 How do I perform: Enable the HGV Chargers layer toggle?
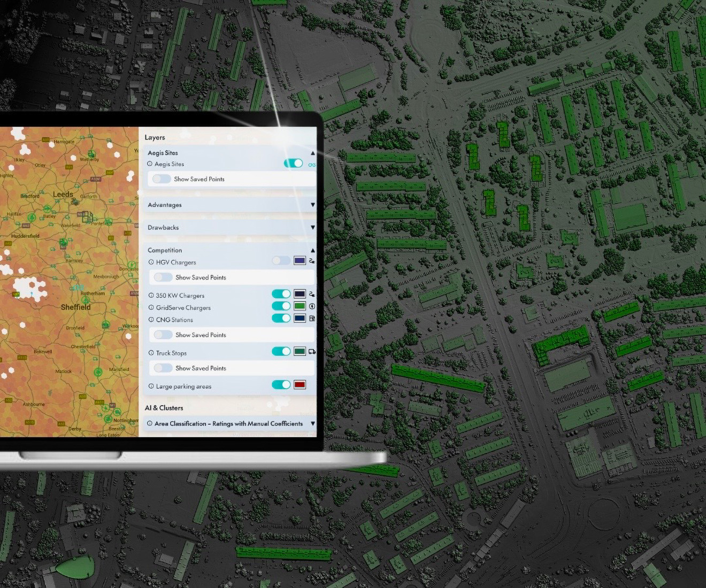281,260
